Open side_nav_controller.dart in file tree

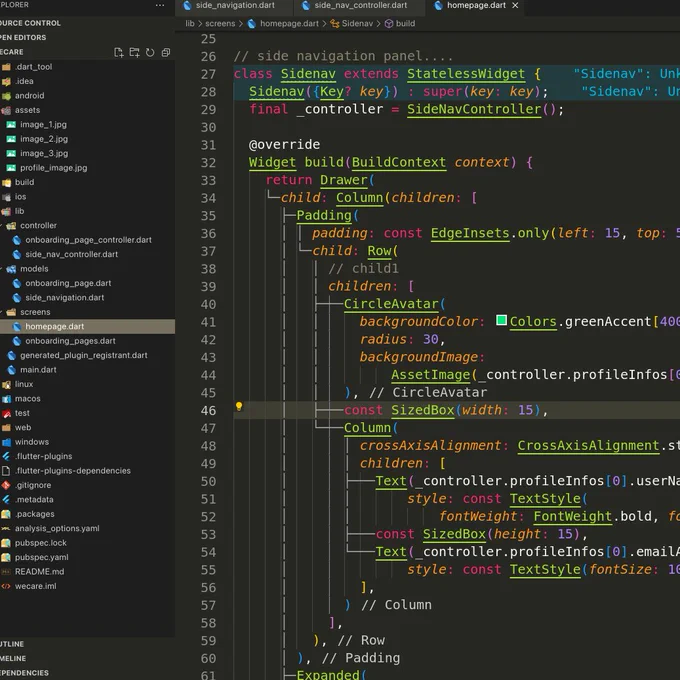tap(87, 254)
